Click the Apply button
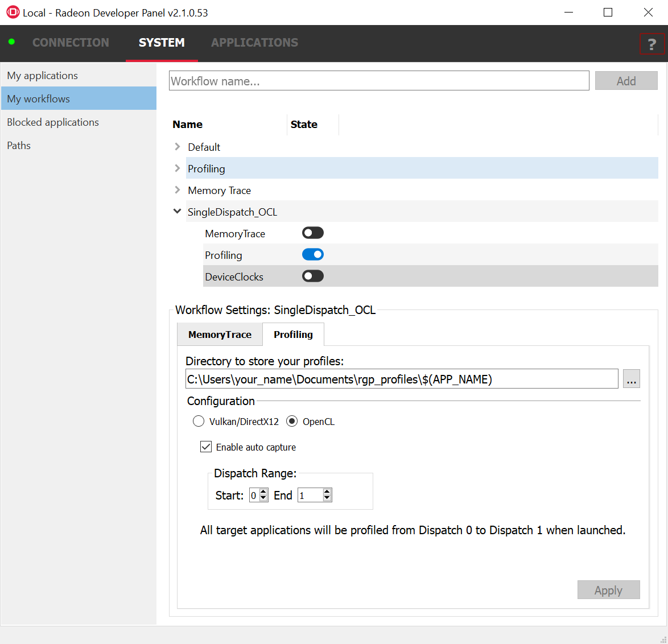 click(608, 590)
